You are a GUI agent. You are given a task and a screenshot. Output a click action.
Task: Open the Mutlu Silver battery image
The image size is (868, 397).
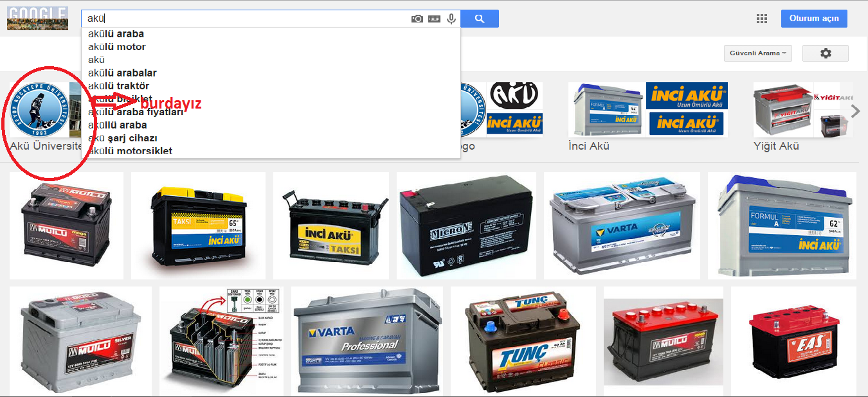[x=80, y=341]
